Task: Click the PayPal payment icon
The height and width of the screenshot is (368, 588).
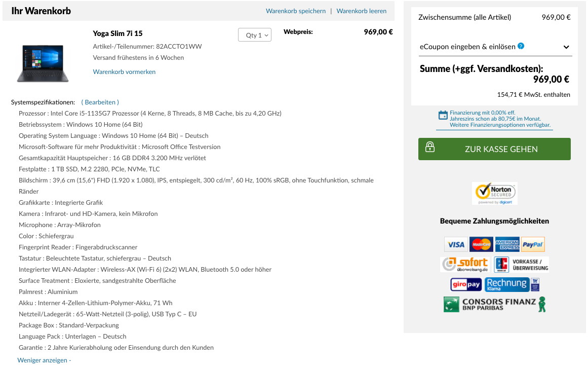Action: [532, 245]
